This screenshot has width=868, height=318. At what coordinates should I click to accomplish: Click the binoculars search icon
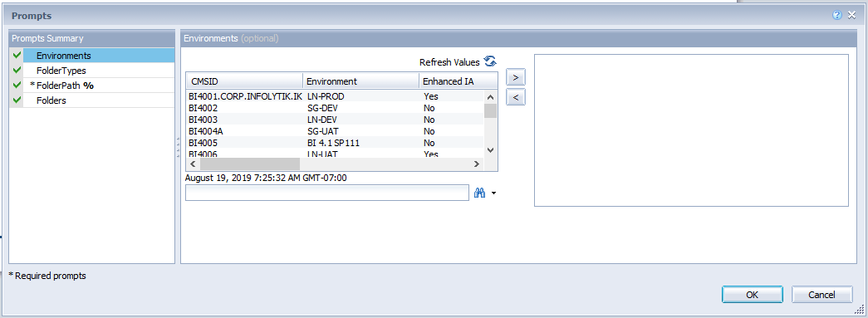click(480, 193)
